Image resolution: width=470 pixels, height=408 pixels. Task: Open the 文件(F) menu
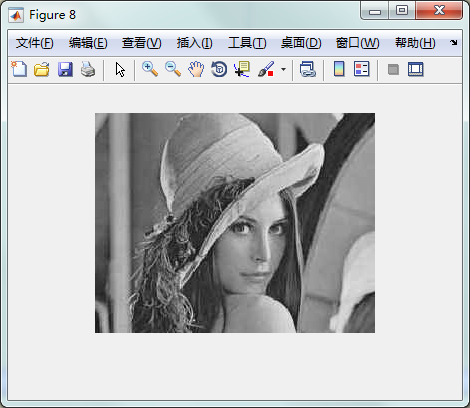(35, 43)
